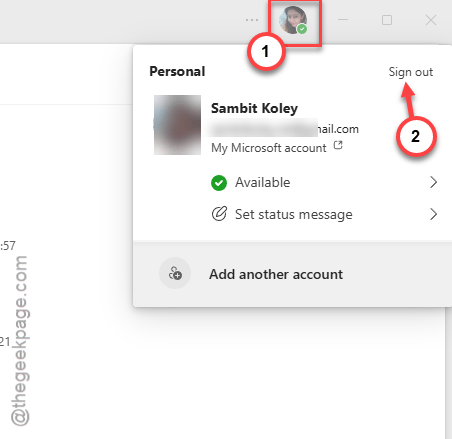Image resolution: width=452 pixels, height=439 pixels.
Task: Open the profile picture account menu
Action: tap(293, 20)
